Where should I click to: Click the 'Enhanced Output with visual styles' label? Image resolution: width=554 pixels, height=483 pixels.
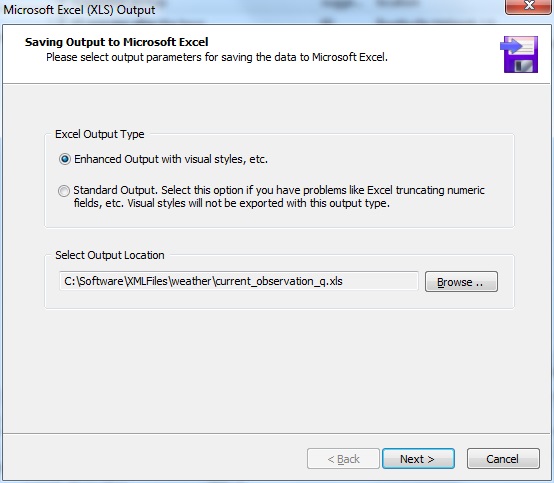(171, 159)
